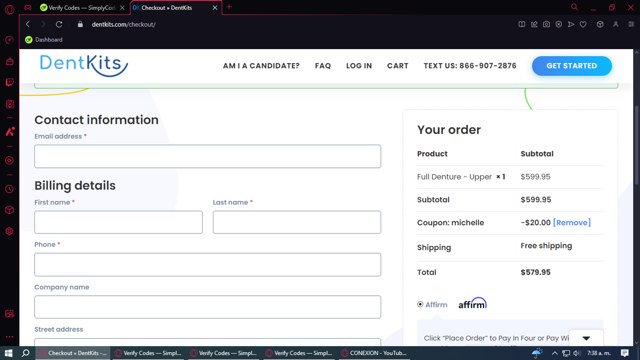Viewport: 640px width, 360px height.
Task: Close the Verify Codes tab
Action: pyautogui.click(x=122, y=7)
